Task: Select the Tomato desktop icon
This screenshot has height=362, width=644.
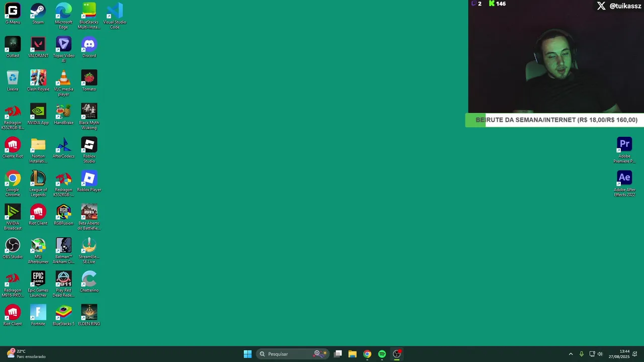Action: [89, 81]
